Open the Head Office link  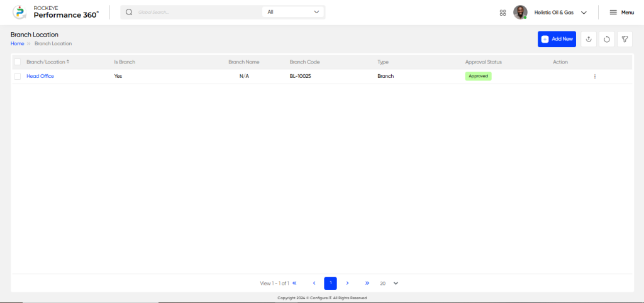click(x=40, y=76)
